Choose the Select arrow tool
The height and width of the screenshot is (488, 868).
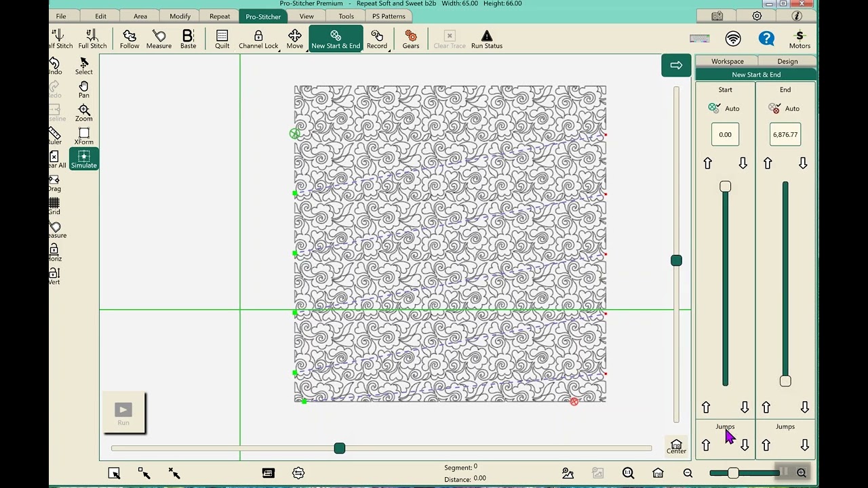83,66
